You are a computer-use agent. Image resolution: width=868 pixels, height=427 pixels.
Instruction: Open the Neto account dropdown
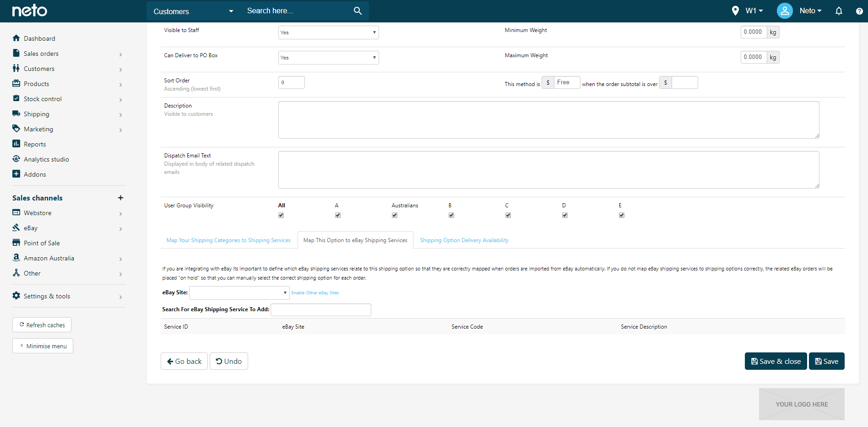[810, 11]
